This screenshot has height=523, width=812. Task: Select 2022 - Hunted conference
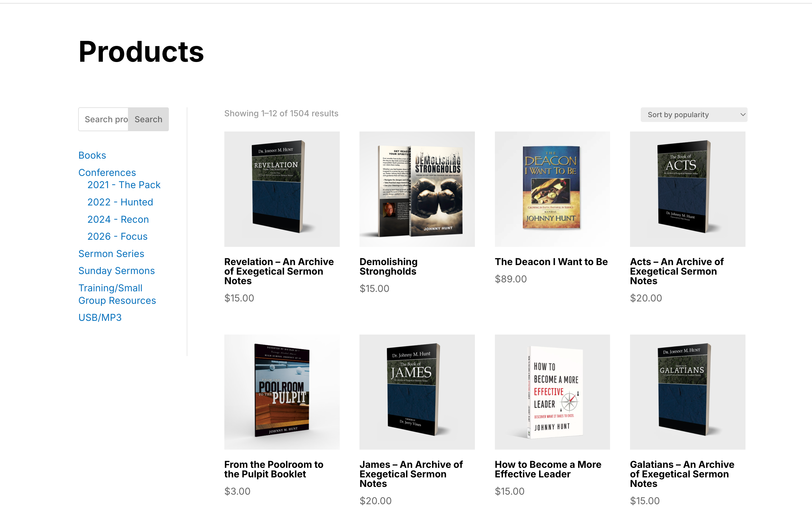point(120,202)
